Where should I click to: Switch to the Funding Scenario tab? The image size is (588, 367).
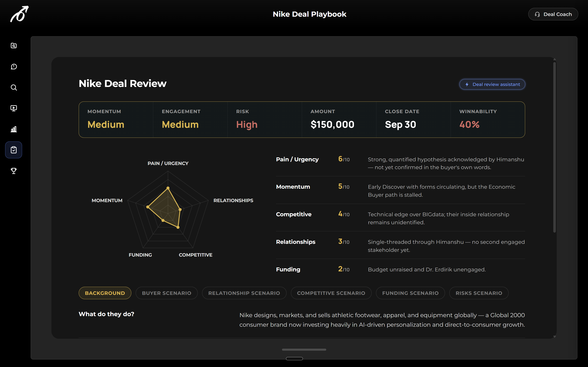(x=410, y=293)
